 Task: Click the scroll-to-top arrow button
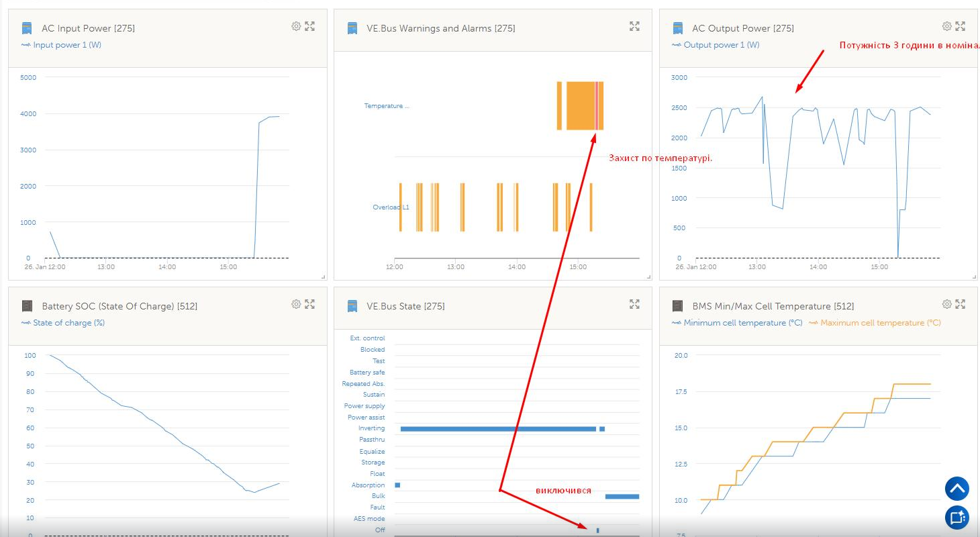click(x=957, y=489)
